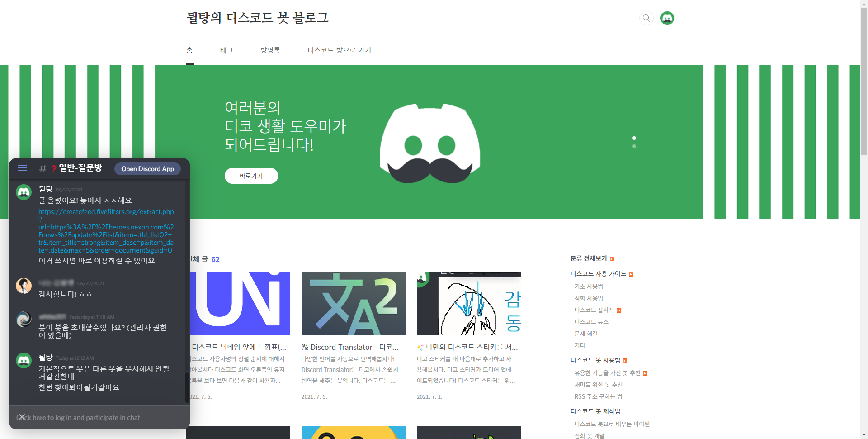
Task: Select the first banner slide dot
Action: (634, 138)
